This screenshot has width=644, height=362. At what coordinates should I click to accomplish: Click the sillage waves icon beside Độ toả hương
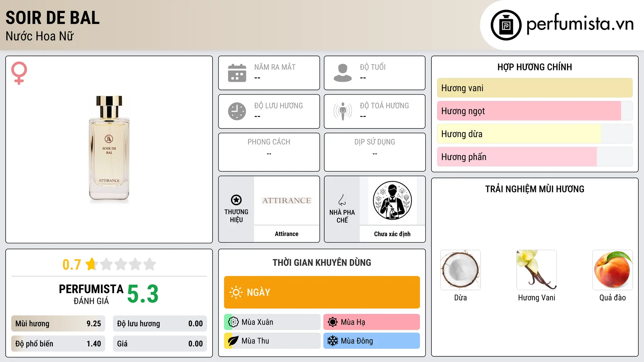click(343, 111)
